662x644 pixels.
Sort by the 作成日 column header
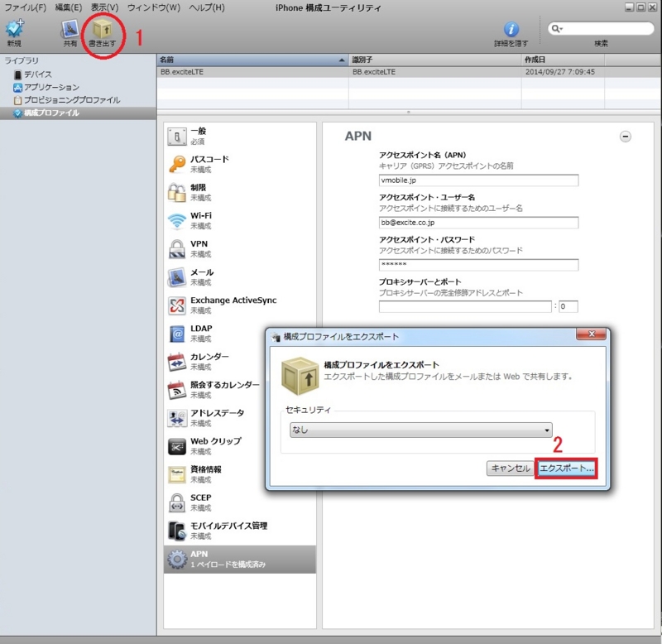(x=564, y=60)
